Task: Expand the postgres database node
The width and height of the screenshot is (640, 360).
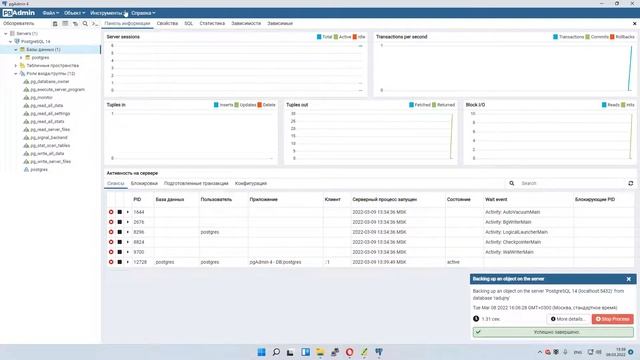Action: point(21,58)
